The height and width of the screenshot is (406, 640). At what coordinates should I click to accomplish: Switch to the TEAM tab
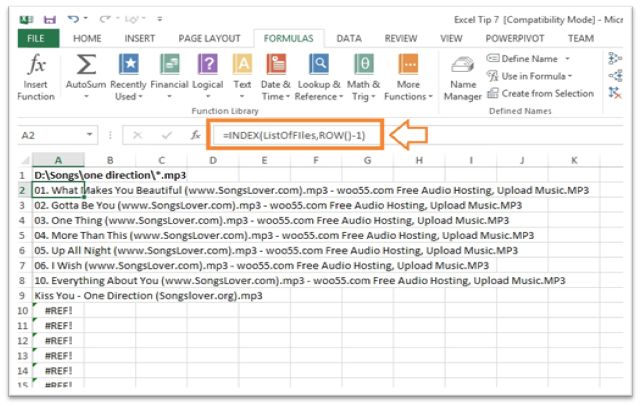[581, 39]
